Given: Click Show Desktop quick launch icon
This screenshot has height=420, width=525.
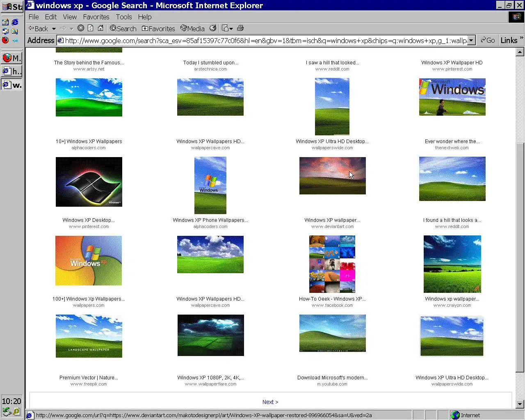Looking at the screenshot, I should click(x=5, y=22).
